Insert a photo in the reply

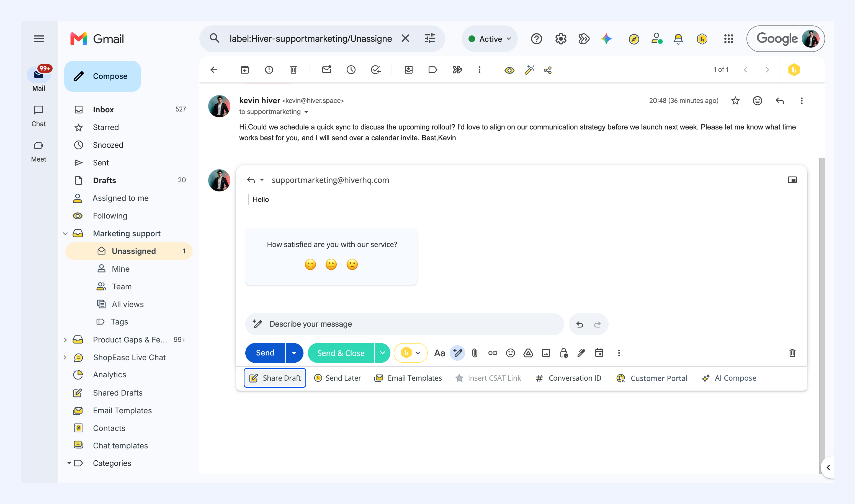(x=546, y=353)
